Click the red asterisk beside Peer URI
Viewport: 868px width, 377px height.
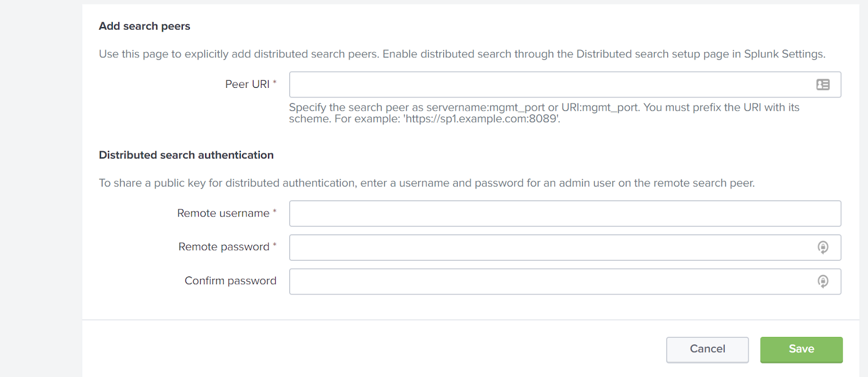275,82
